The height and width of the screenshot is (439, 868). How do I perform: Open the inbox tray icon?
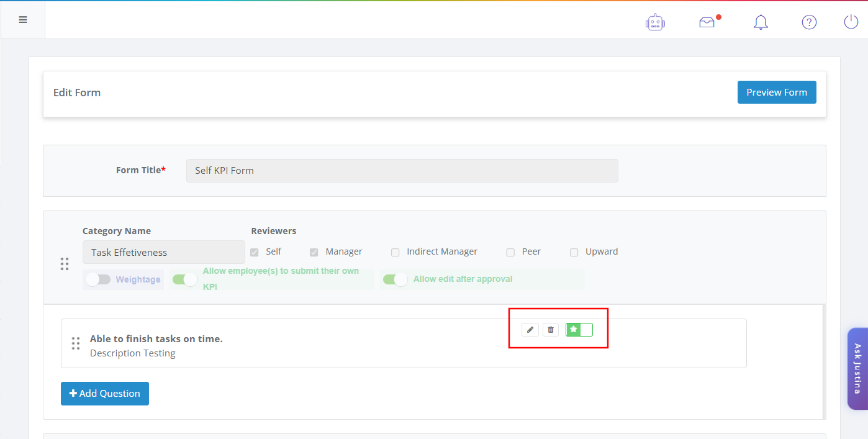(707, 22)
